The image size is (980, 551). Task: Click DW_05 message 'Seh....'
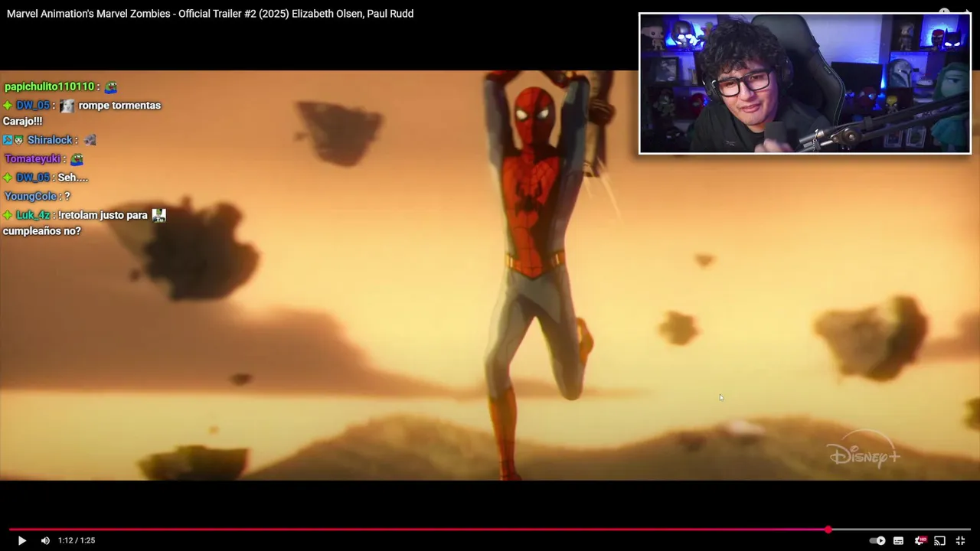tap(73, 178)
